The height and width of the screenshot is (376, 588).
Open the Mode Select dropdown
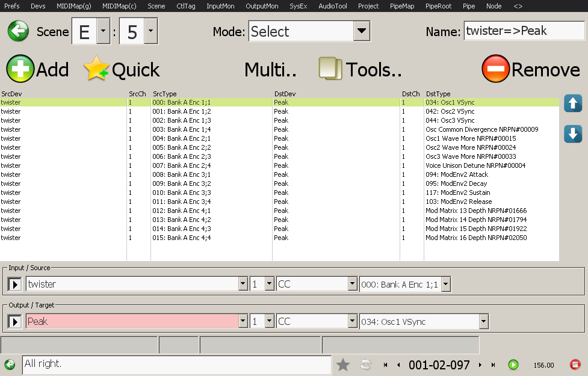(361, 31)
